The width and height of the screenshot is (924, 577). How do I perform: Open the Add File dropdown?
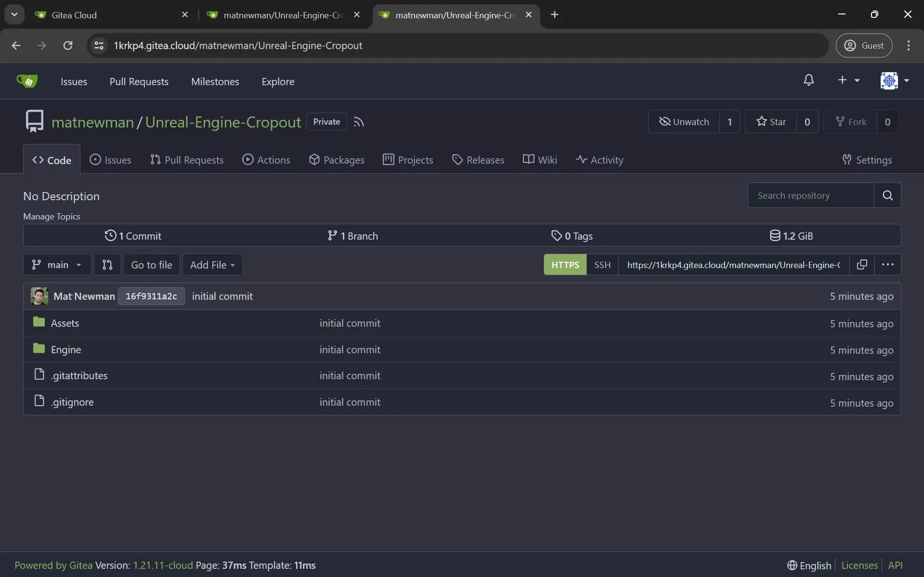(212, 264)
